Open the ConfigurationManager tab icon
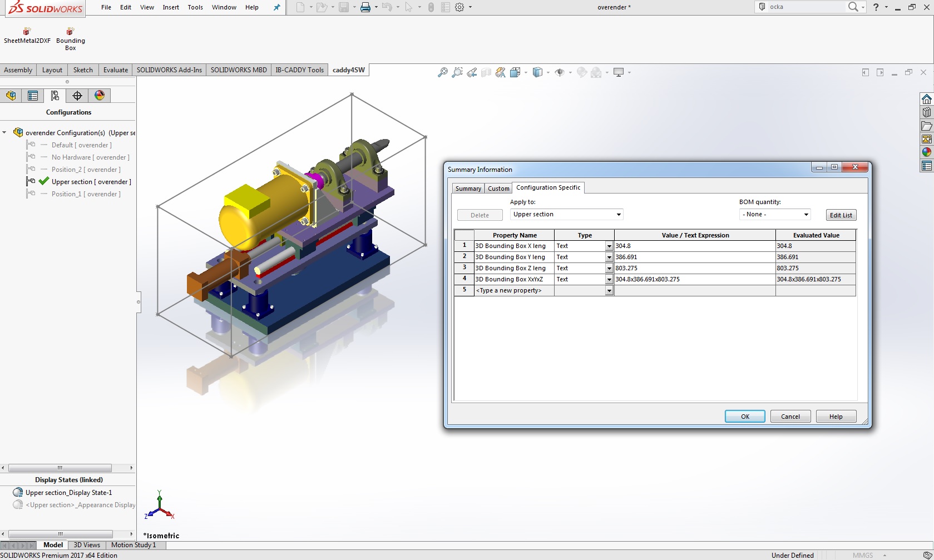The width and height of the screenshot is (934, 560). click(55, 96)
